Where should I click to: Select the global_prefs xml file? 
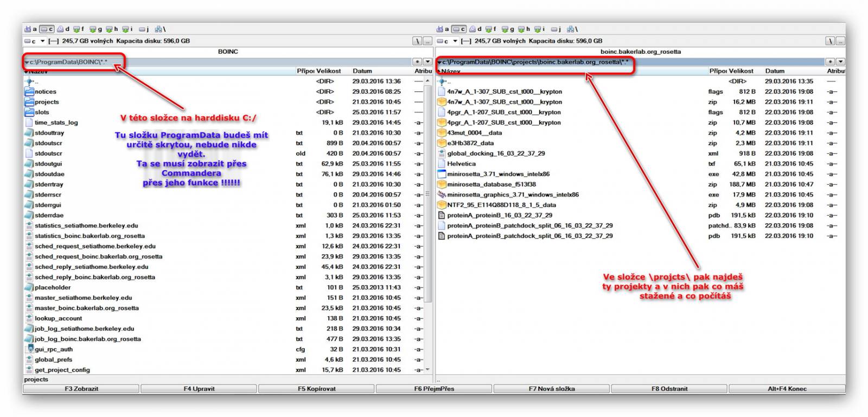click(53, 360)
